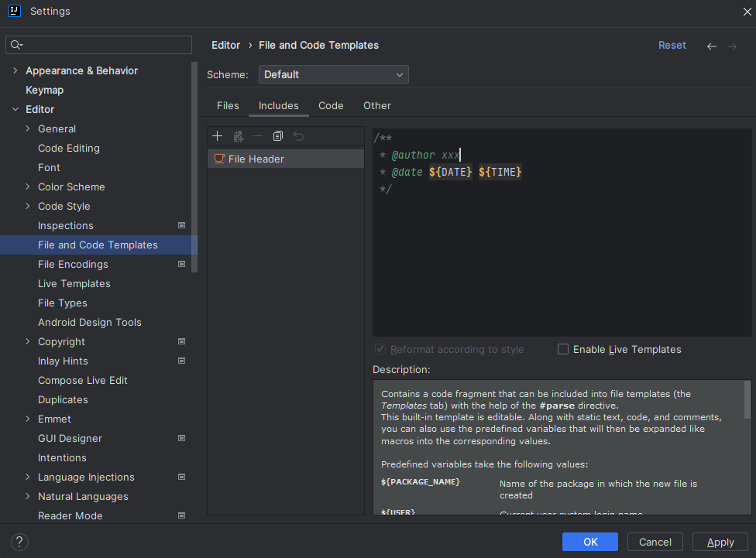Click the back navigation arrow
756x558 pixels.
[712, 46]
